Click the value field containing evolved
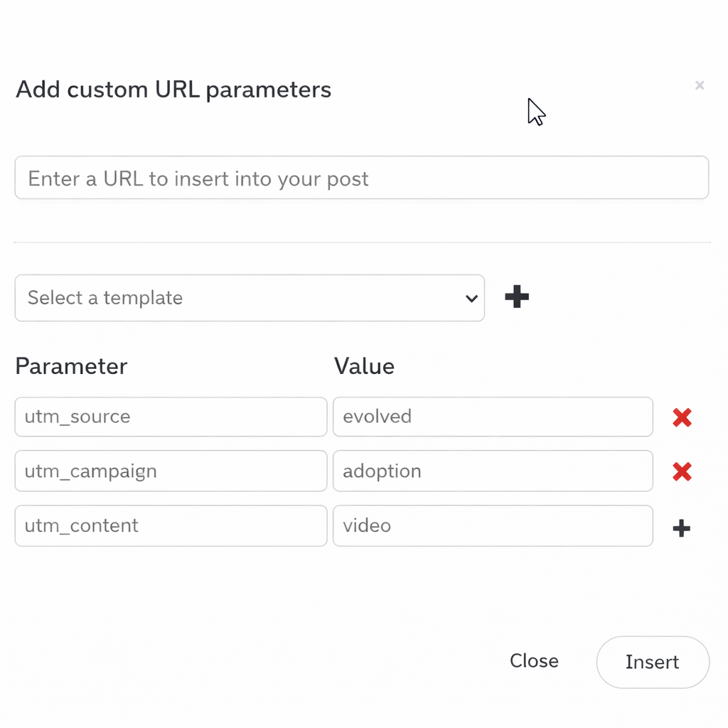The height and width of the screenshot is (728, 728). (493, 417)
